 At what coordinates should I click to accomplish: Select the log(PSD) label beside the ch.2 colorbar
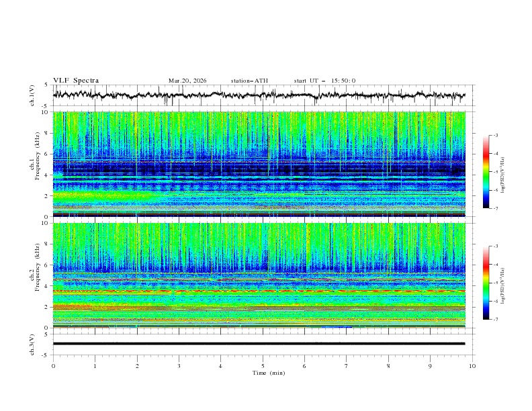pyautogui.click(x=504, y=285)
